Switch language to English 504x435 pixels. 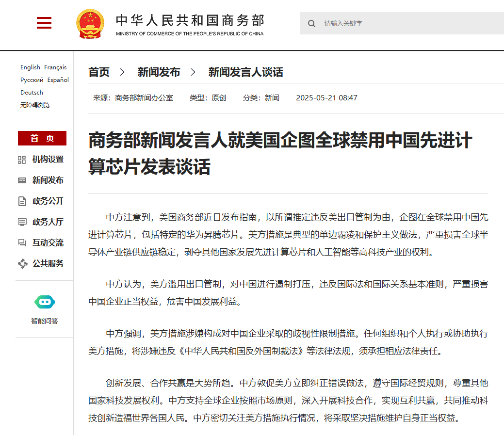(x=30, y=67)
